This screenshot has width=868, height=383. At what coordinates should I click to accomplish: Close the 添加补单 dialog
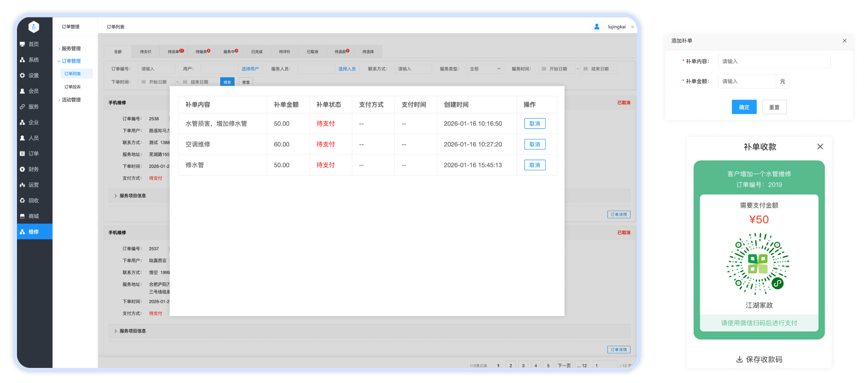844,41
